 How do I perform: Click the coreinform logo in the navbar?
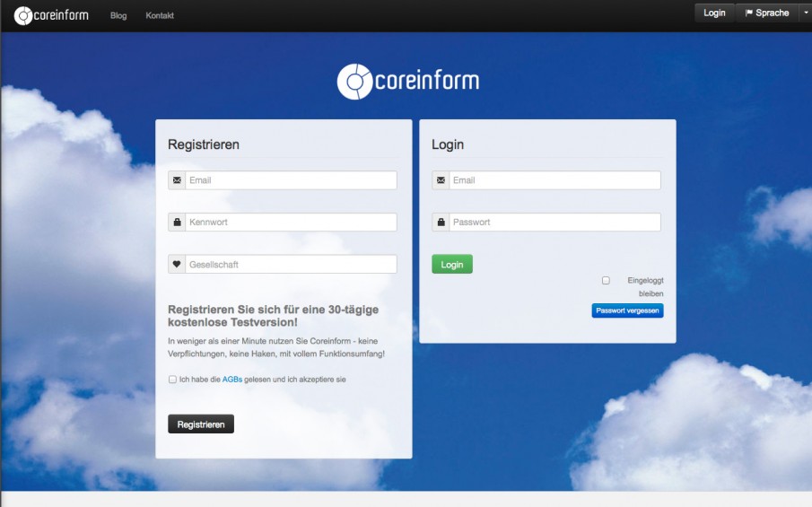coord(51,15)
